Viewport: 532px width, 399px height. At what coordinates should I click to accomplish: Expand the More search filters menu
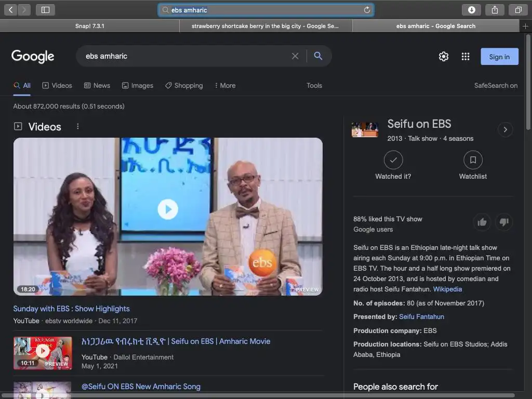(225, 86)
